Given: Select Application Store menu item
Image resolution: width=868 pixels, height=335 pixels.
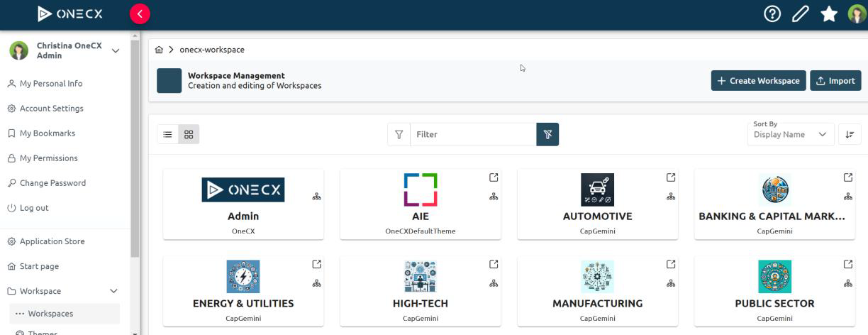Looking at the screenshot, I should (x=52, y=241).
